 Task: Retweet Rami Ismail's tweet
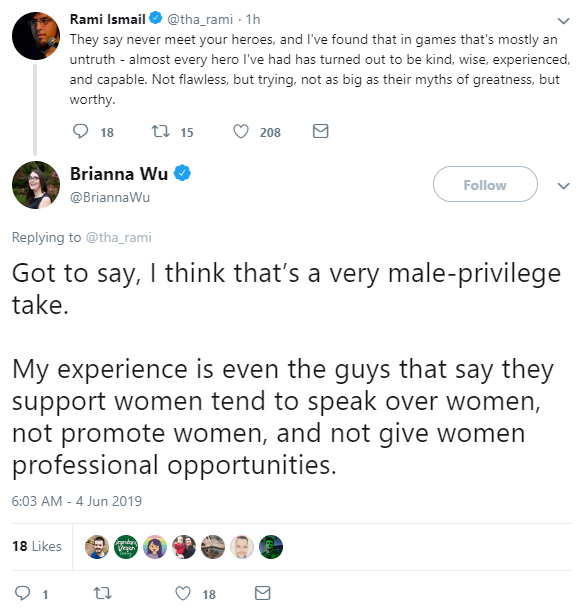click(160, 131)
